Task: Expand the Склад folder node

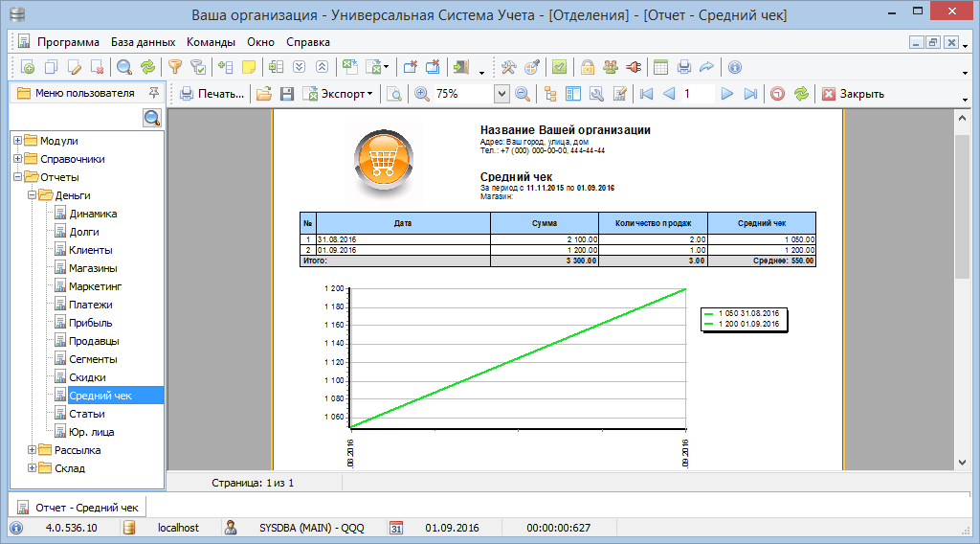Action: pyautogui.click(x=33, y=468)
